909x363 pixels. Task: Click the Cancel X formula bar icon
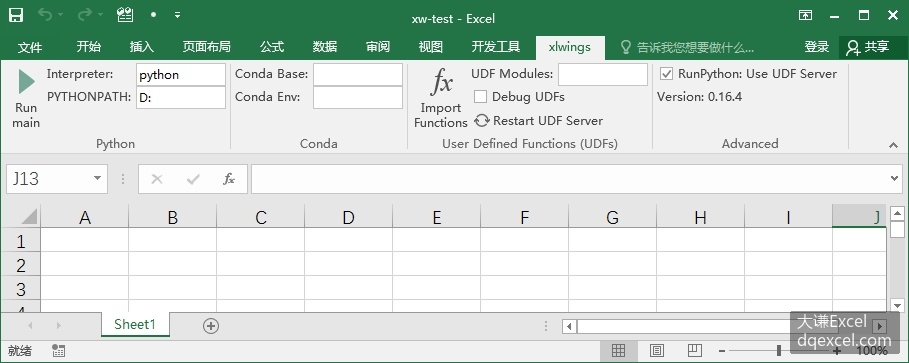tap(157, 179)
